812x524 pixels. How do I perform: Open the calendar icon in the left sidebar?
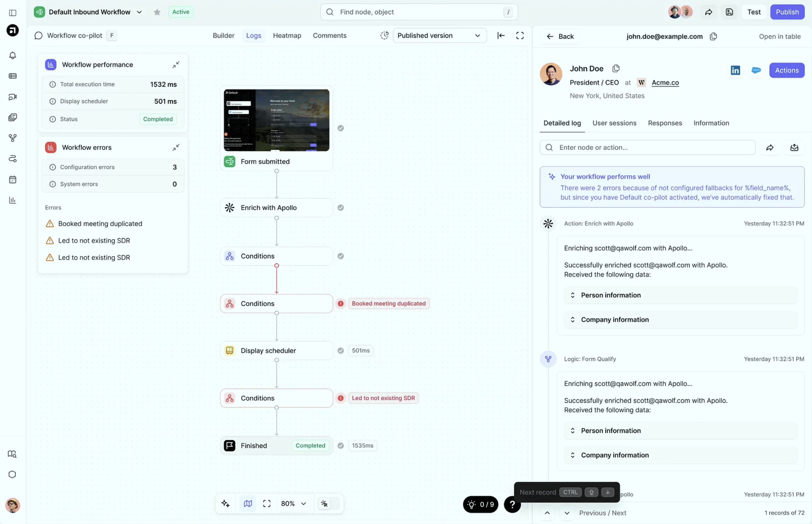(x=13, y=179)
